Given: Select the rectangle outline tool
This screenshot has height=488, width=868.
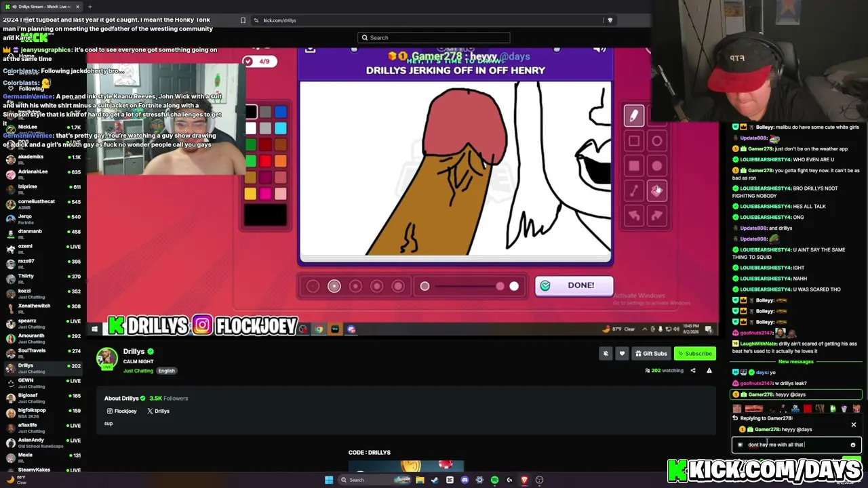Looking at the screenshot, I should click(633, 141).
